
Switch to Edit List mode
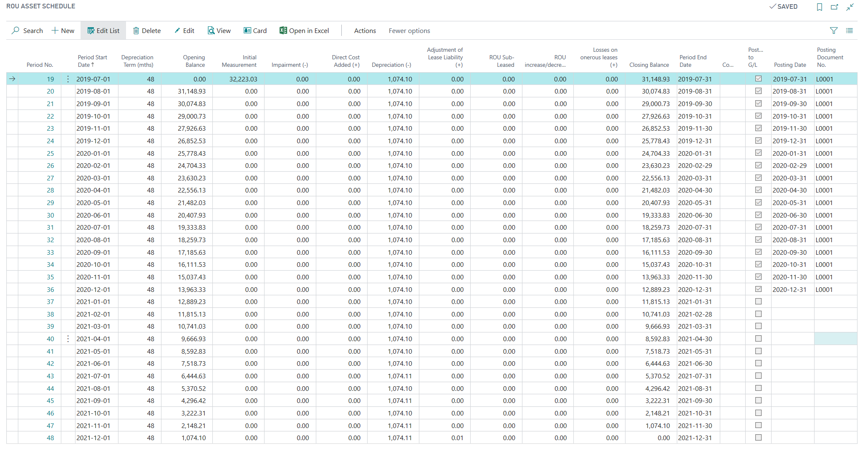(x=103, y=30)
